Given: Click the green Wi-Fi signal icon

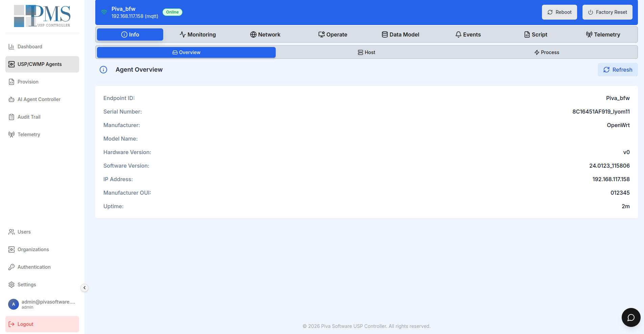Looking at the screenshot, I should pyautogui.click(x=104, y=12).
